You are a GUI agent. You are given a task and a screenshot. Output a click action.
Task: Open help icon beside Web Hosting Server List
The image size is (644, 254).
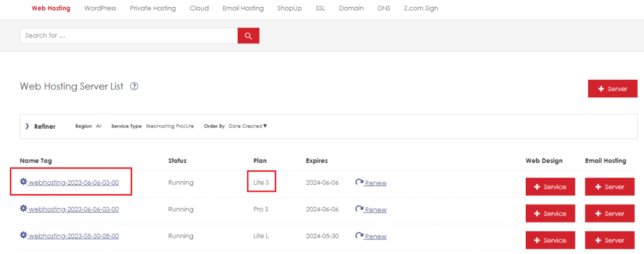[x=134, y=87]
